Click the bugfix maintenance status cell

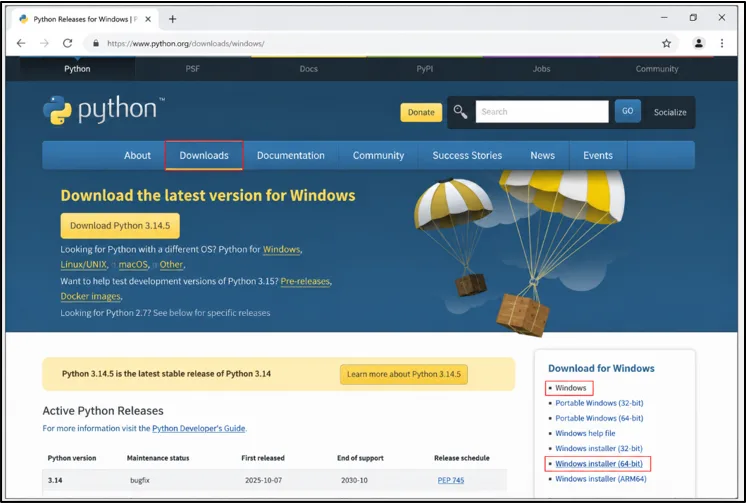(x=140, y=480)
